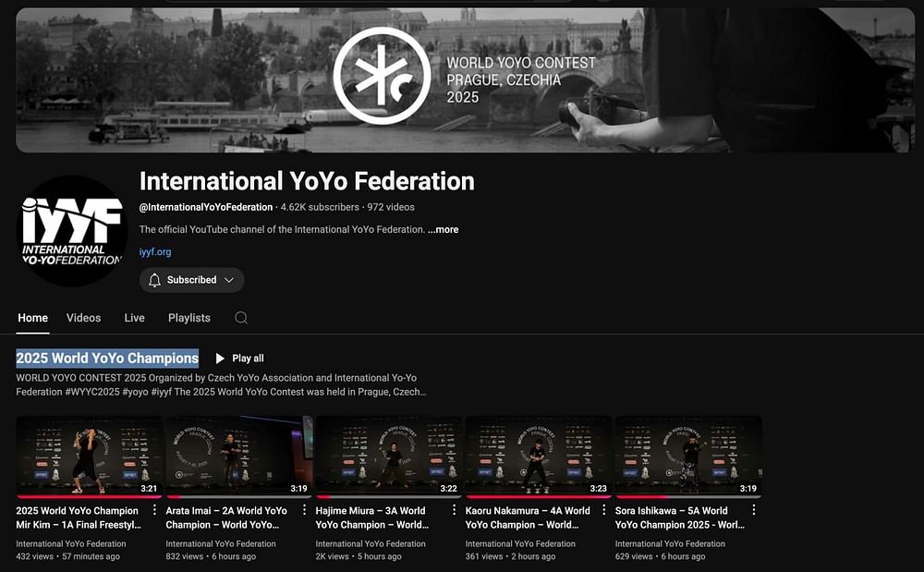924x572 pixels.
Task: Click the 3:22 duration badge
Action: pyautogui.click(x=448, y=488)
